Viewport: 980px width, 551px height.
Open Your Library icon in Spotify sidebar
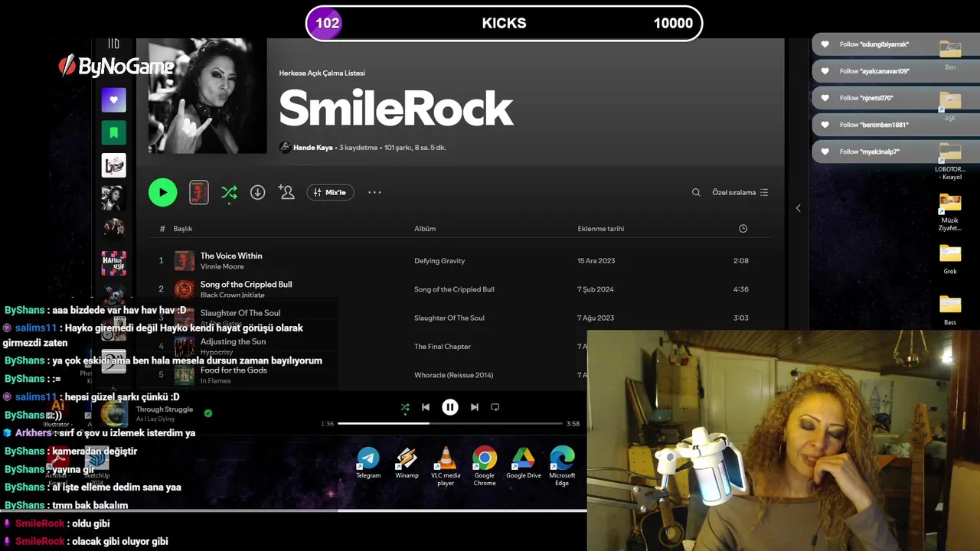113,44
